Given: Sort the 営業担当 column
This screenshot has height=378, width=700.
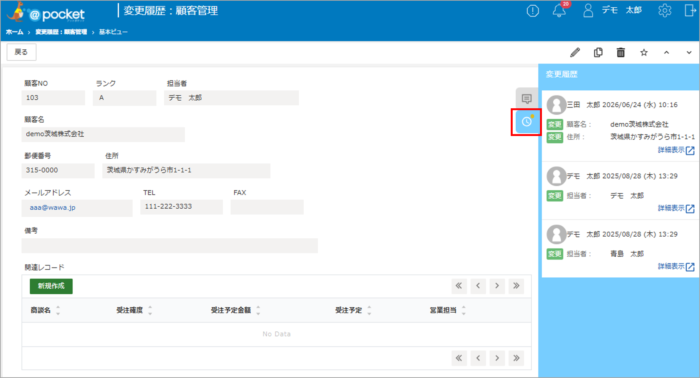Looking at the screenshot, I should point(464,310).
